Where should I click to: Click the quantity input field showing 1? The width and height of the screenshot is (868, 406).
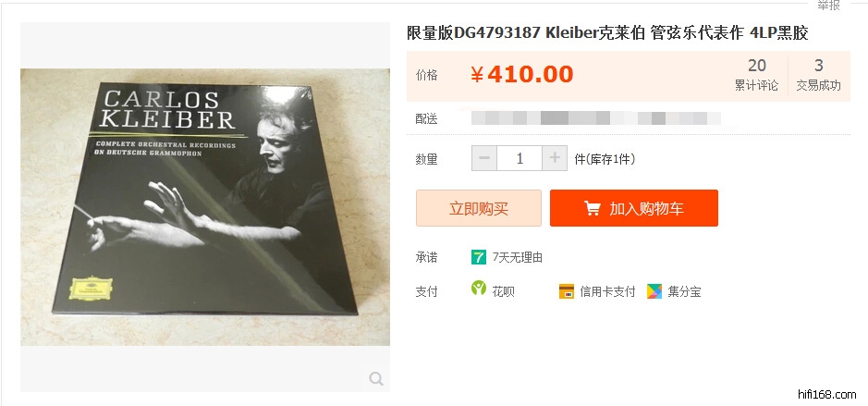520,158
